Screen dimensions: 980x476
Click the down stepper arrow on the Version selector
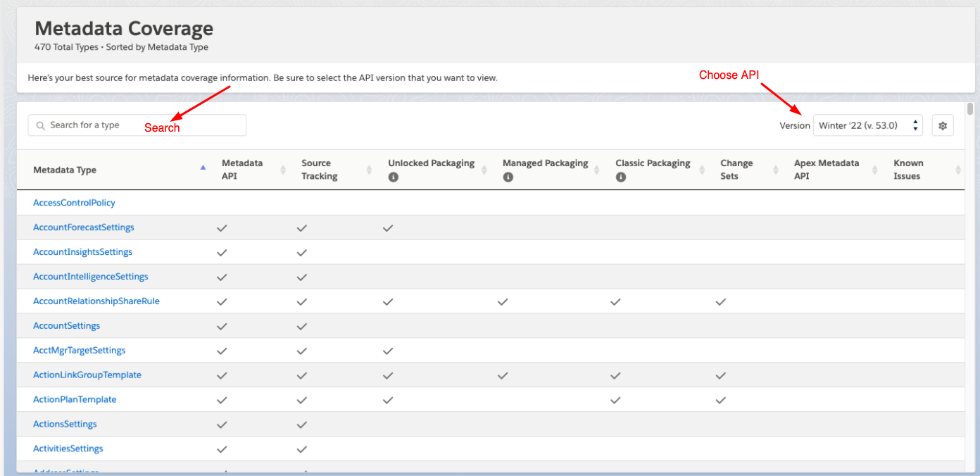[915, 128]
